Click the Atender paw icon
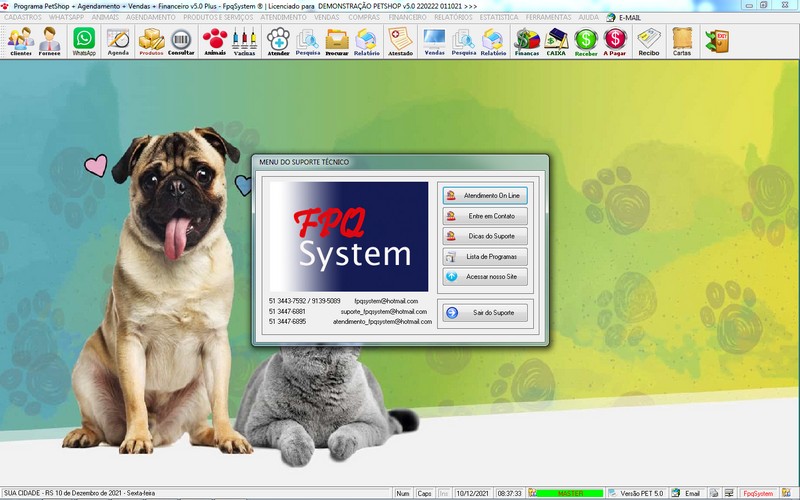The height and width of the screenshot is (500, 800). [x=279, y=41]
